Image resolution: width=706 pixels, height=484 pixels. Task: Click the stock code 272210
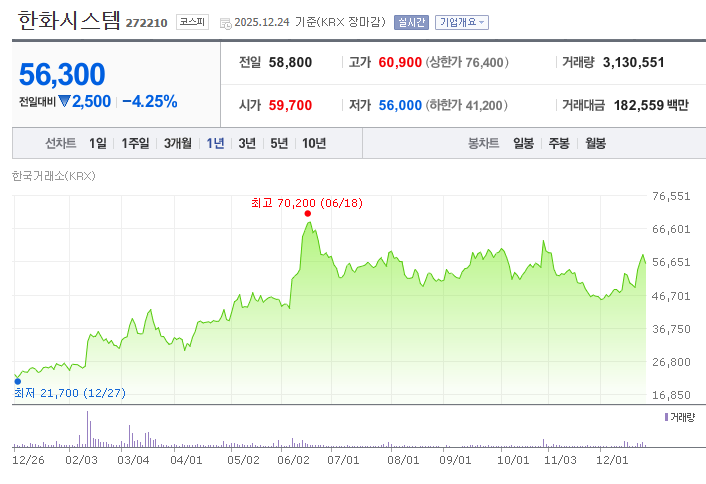click(146, 23)
